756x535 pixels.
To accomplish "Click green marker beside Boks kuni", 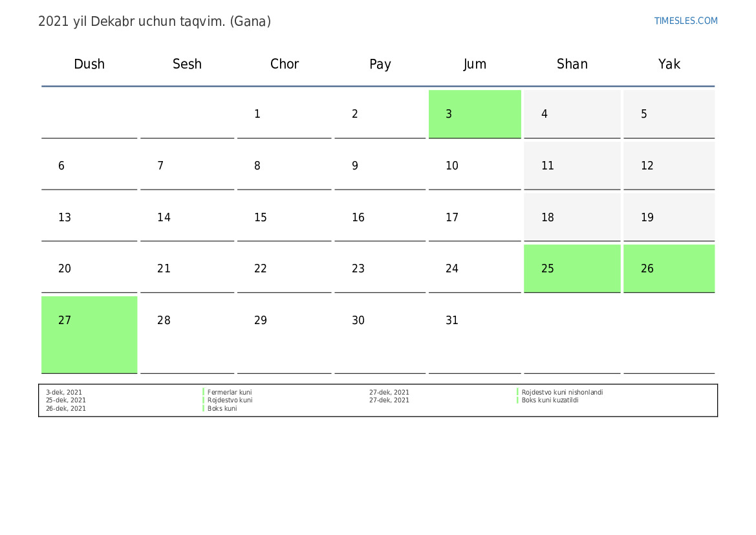I will click(x=204, y=408).
